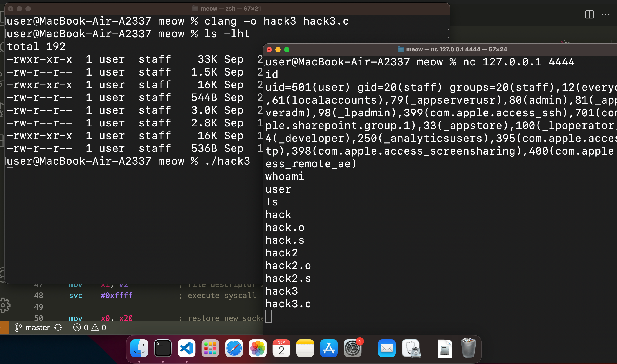Click the 'id' command in nc window
The height and width of the screenshot is (364, 617).
(x=272, y=75)
